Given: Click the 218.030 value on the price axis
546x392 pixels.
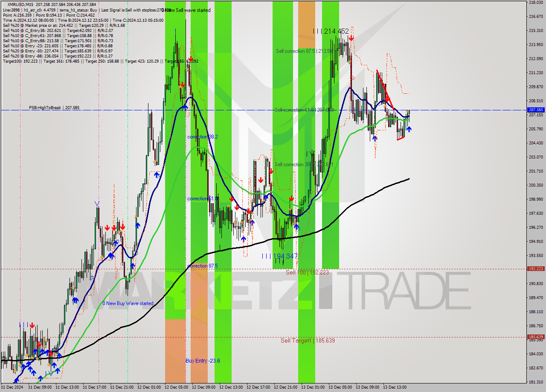Looking at the screenshot, I should coord(536,3).
